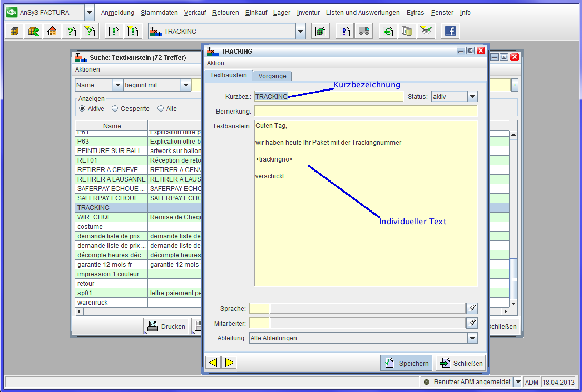Viewport: 582px width, 392px height.
Task: Click the lookup icon beside Sprache field
Action: (472, 308)
